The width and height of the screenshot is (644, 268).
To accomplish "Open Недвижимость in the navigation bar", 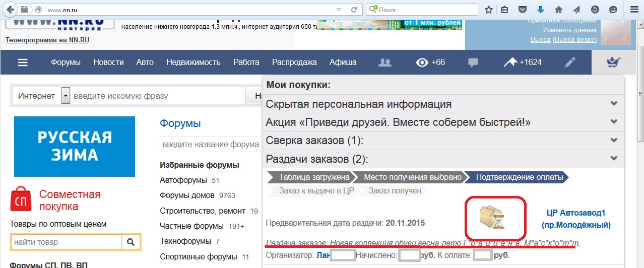I will click(194, 62).
